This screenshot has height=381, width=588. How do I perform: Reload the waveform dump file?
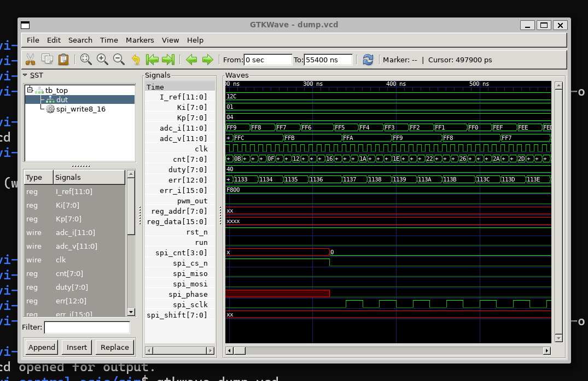(368, 60)
